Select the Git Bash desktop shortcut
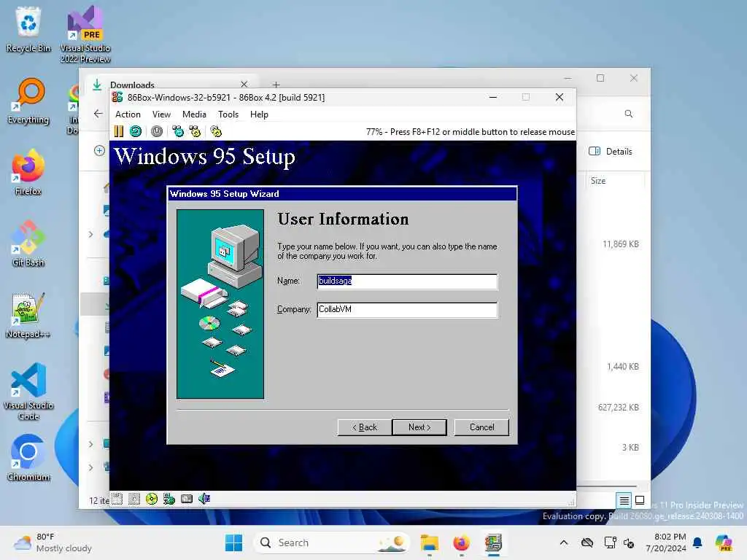This screenshot has height=560, width=747. pos(28,244)
